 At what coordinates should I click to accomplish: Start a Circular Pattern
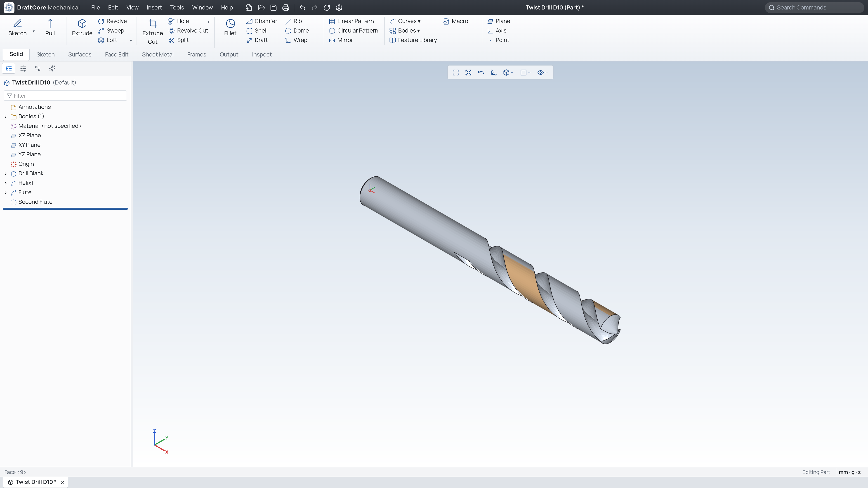pyautogui.click(x=354, y=31)
